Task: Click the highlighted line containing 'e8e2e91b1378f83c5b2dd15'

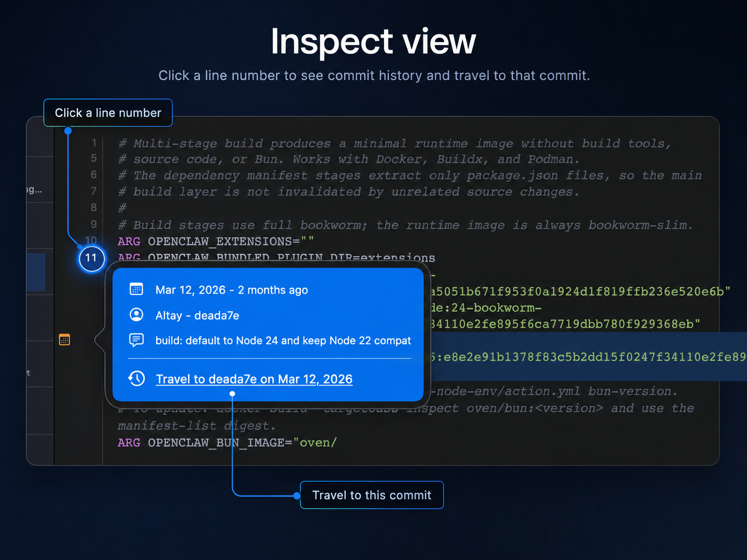Action: coord(588,356)
